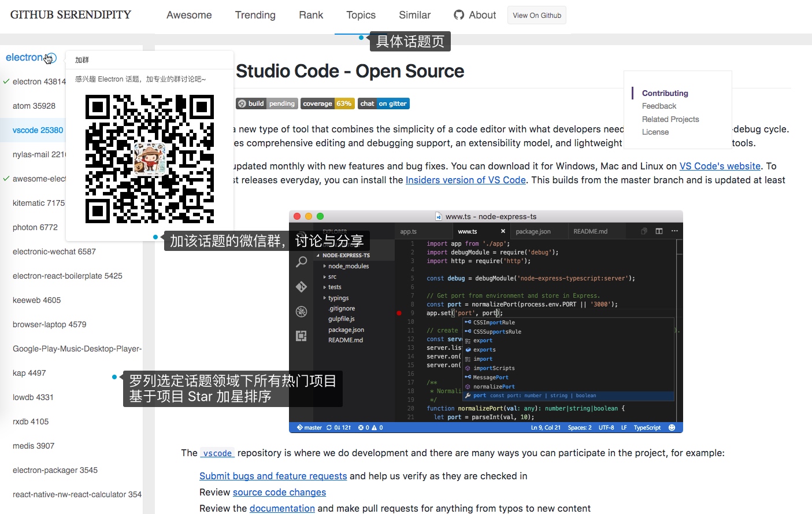The width and height of the screenshot is (812, 514).
Task: Open the electron topic heading link
Action: coord(24,57)
